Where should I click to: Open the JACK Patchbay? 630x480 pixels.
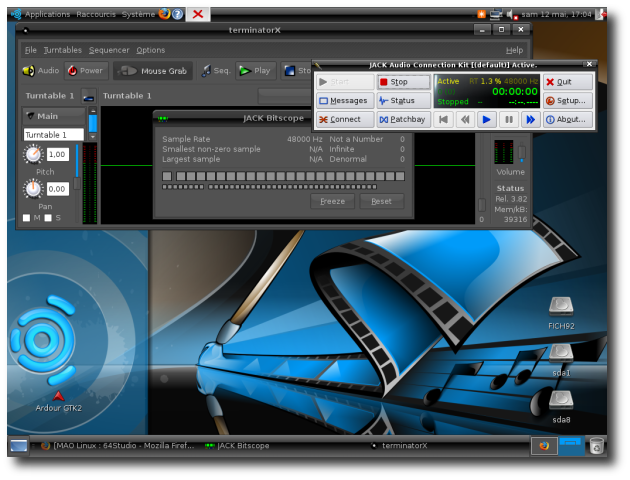[x=403, y=120]
